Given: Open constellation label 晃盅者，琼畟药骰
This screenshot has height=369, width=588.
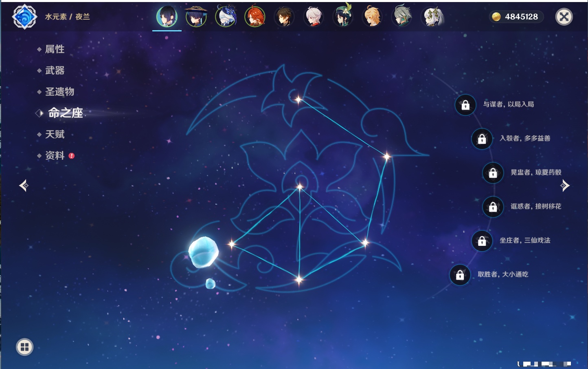Looking at the screenshot, I should pyautogui.click(x=536, y=172).
